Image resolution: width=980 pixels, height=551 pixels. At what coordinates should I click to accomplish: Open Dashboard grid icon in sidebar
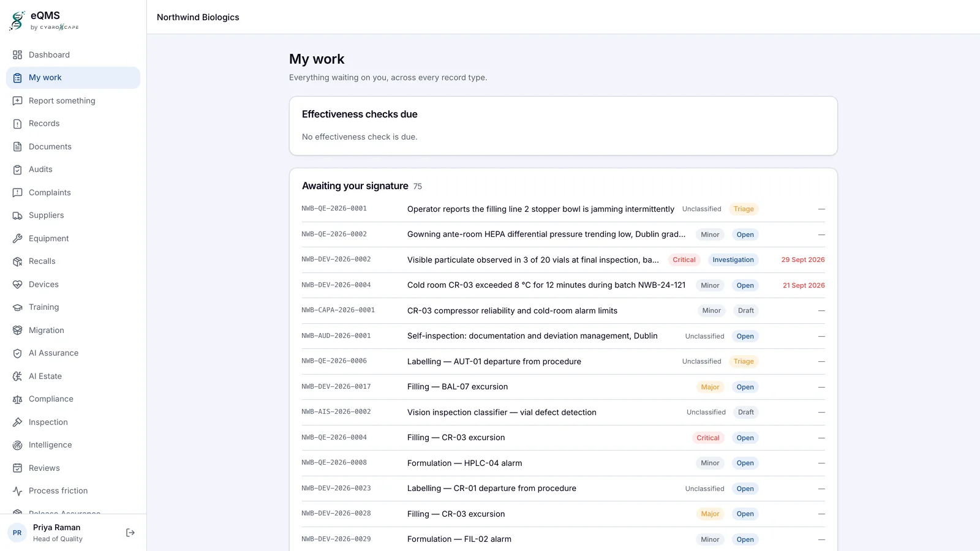point(17,54)
